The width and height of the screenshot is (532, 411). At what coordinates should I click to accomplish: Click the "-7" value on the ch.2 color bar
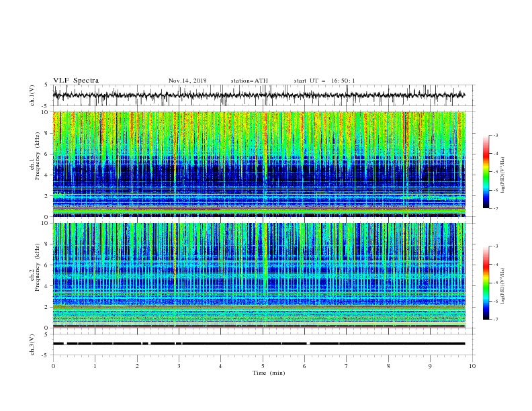click(x=496, y=320)
